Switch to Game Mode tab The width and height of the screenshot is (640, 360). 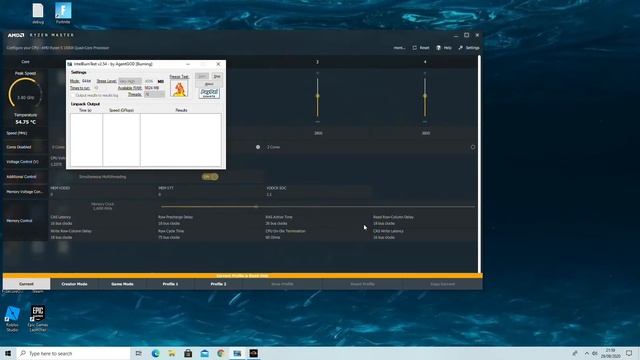point(122,284)
